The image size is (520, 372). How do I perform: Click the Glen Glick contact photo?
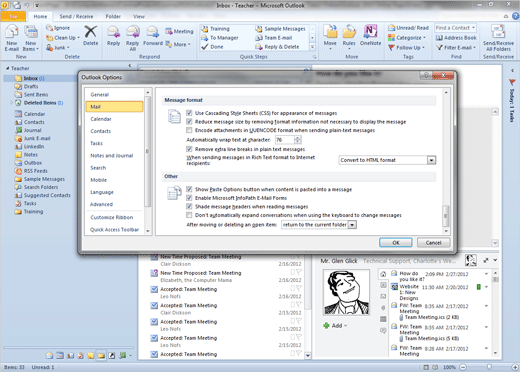point(346,293)
